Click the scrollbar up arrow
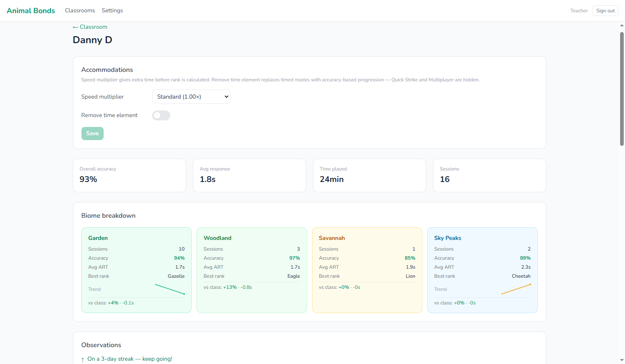The height and width of the screenshot is (364, 625). [622, 25]
